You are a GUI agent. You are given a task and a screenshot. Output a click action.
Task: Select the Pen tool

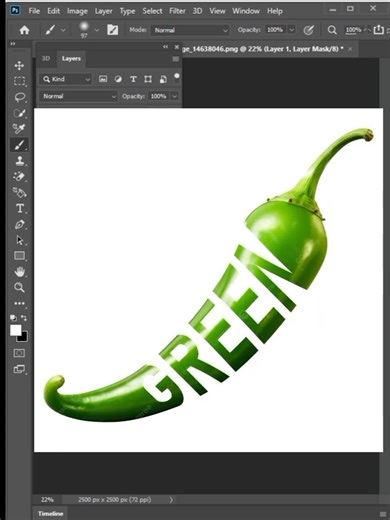pyautogui.click(x=19, y=224)
